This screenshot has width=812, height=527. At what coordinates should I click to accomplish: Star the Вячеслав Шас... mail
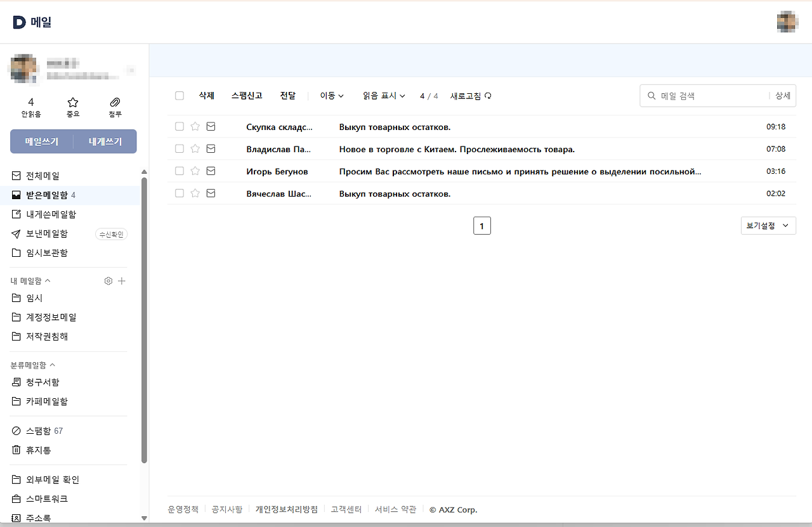(x=195, y=193)
